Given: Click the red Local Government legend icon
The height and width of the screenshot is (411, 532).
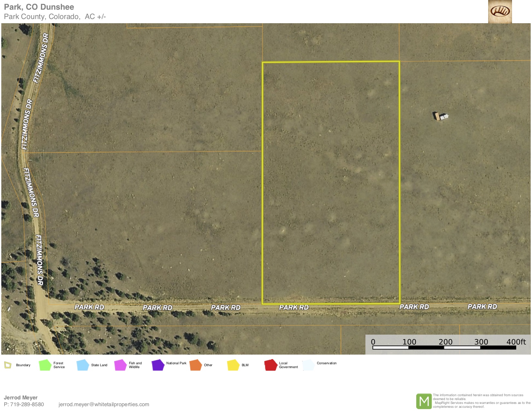Looking at the screenshot, I should (271, 365).
